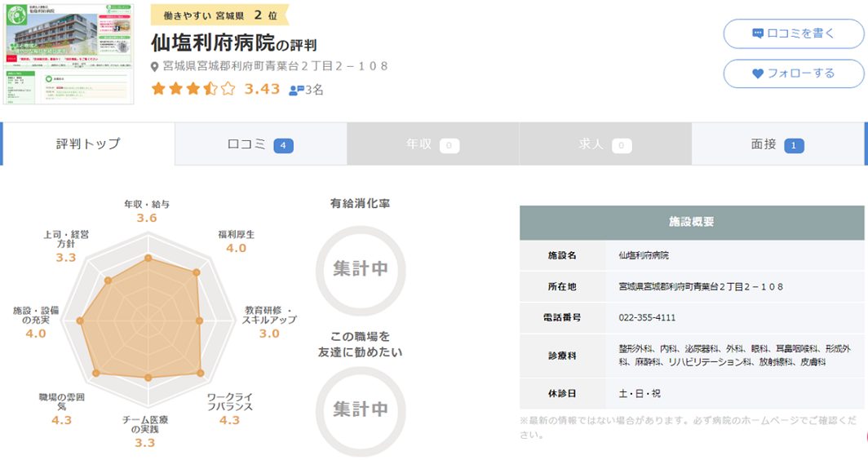The image size is (868, 460).
Task: Click the hospital website thumbnail image
Action: coord(69,54)
